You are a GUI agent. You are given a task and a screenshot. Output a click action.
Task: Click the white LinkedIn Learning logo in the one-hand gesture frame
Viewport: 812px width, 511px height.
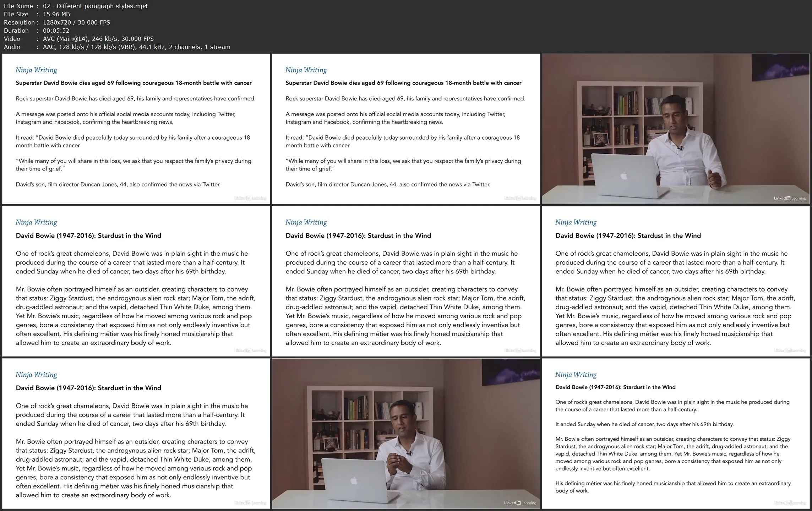pos(790,198)
